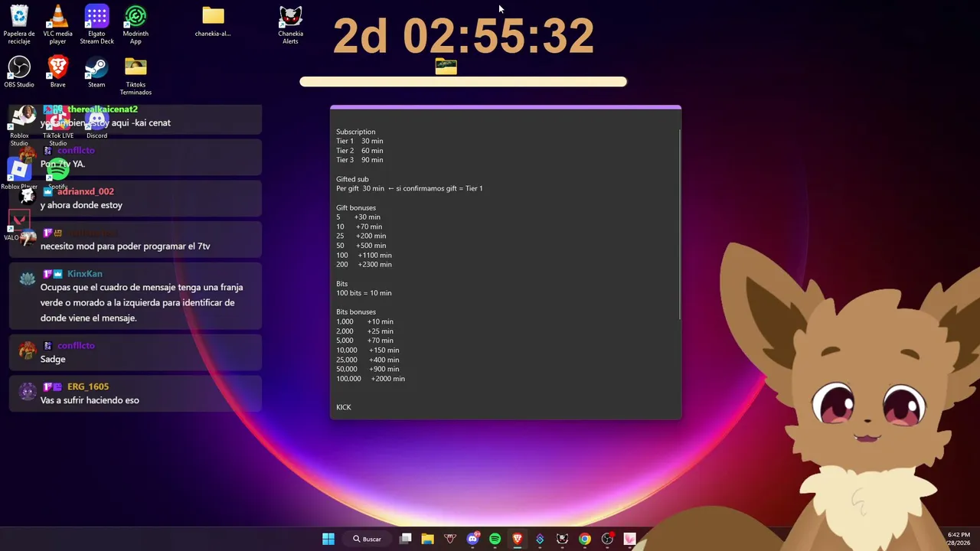Click the TikTok LIVE Studio desktop icon
This screenshot has height=551, width=980.
pos(57,126)
